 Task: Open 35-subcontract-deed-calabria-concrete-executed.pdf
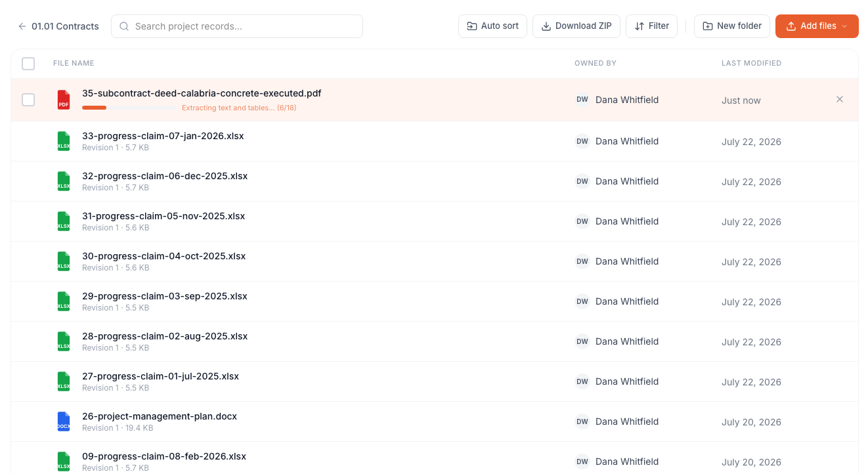click(202, 94)
